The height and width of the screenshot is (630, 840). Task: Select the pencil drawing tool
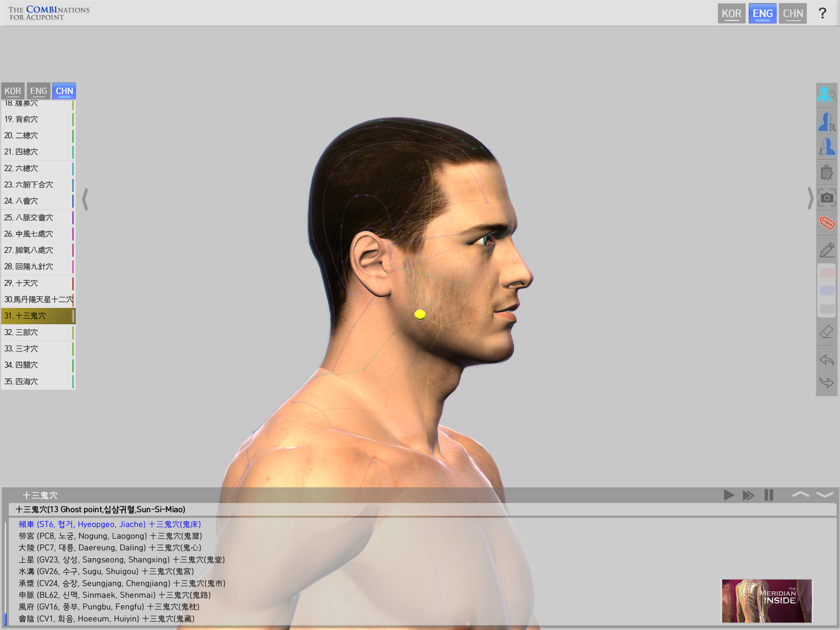coord(826,250)
